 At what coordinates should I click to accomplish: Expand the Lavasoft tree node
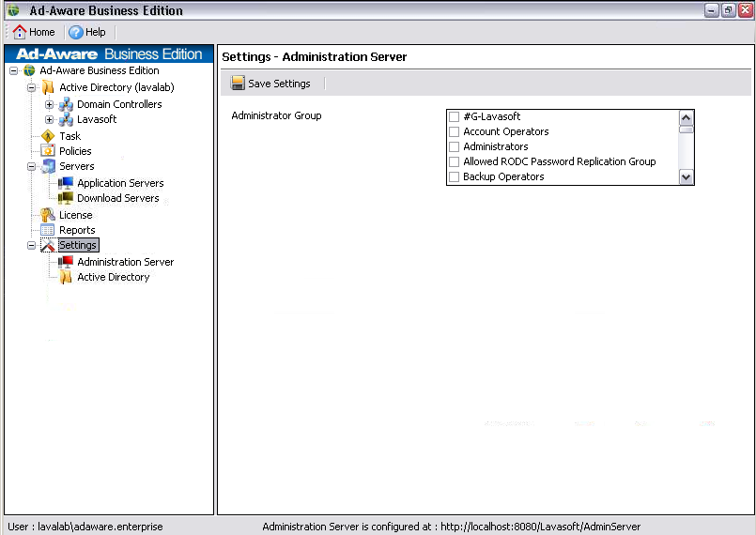coord(49,119)
